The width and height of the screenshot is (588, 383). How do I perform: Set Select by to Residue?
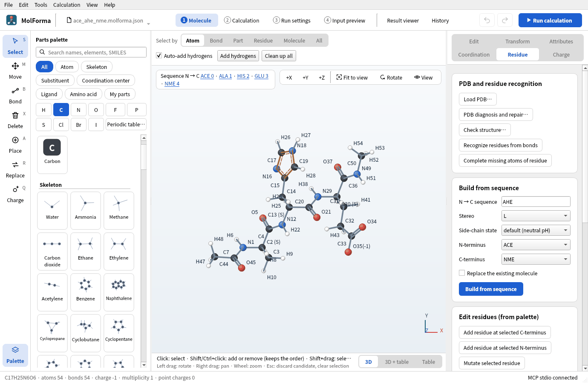[263, 40]
